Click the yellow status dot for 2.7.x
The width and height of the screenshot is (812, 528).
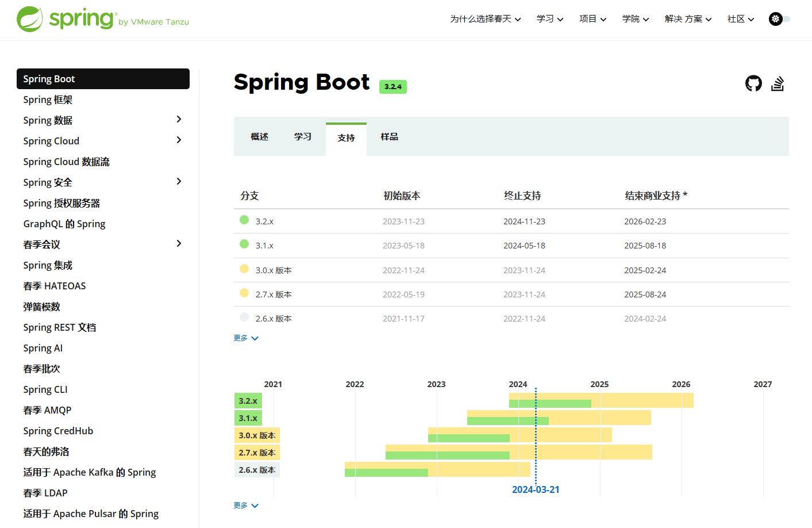click(x=244, y=293)
